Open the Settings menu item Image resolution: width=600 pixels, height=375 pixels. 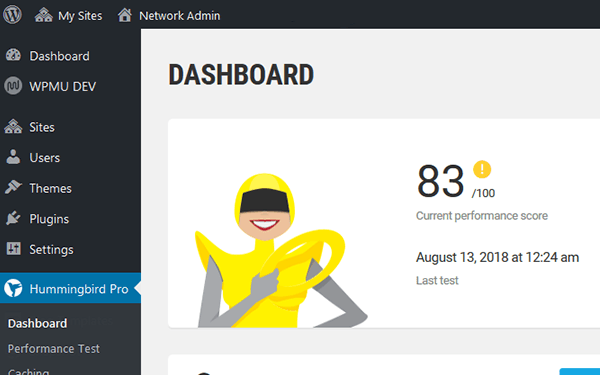point(51,249)
